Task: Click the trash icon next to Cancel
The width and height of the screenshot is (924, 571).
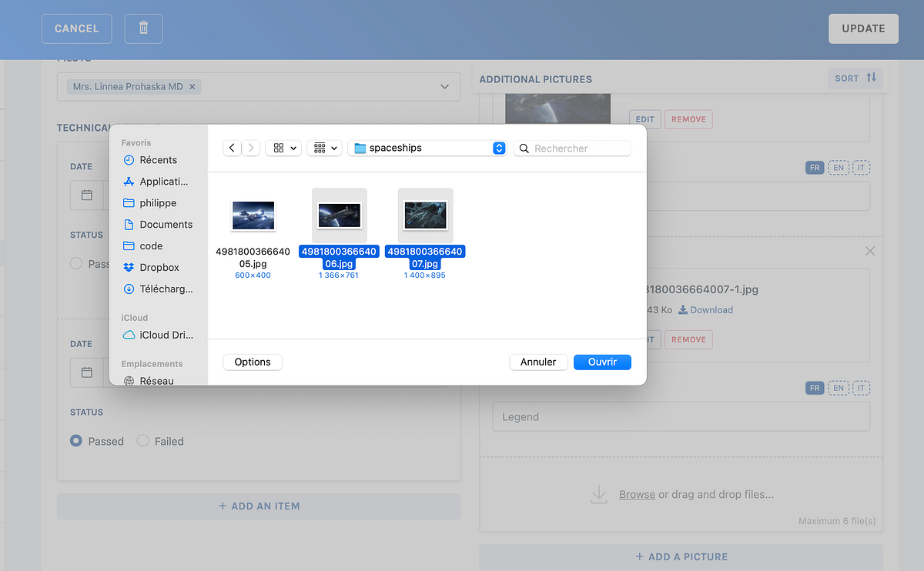Action: [x=143, y=28]
